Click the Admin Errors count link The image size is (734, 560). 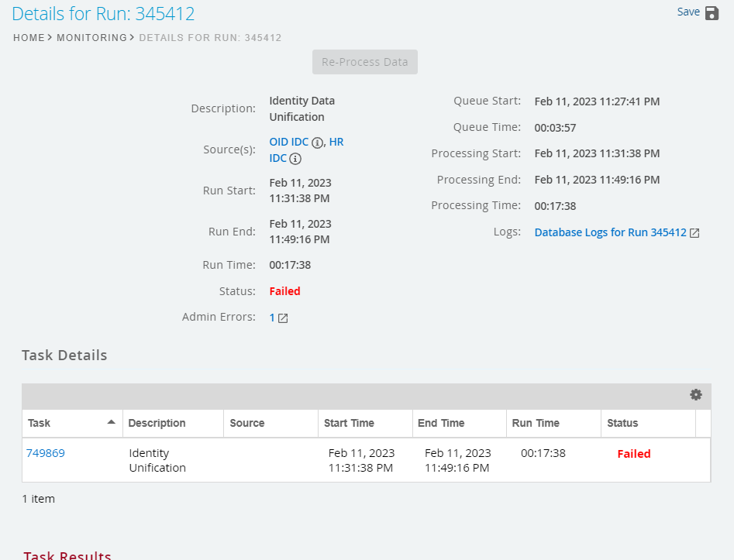(272, 318)
